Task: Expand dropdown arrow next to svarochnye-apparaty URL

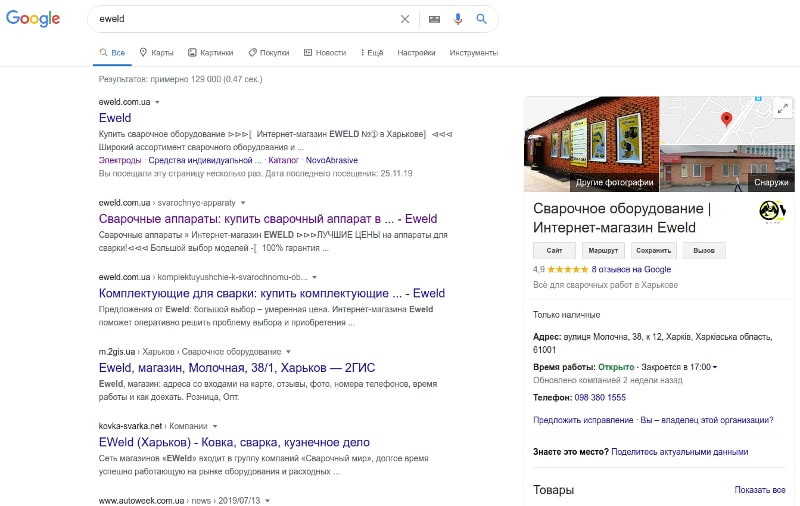Action: coord(243,203)
